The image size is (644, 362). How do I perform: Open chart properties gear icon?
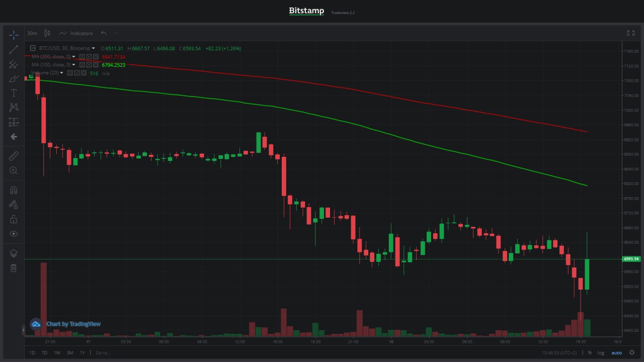click(x=632, y=353)
